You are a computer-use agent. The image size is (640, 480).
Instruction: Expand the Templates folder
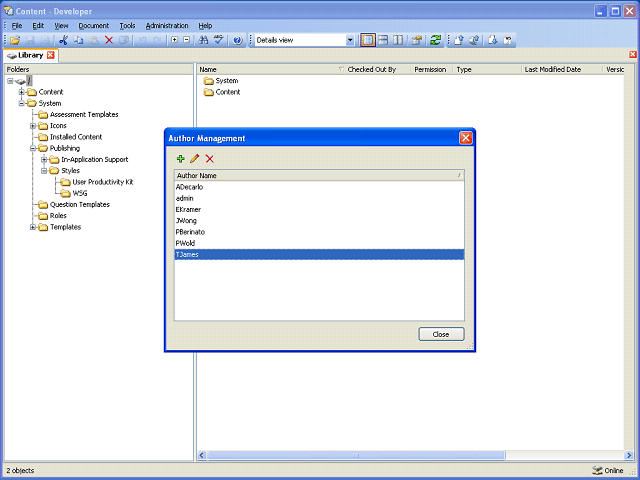tap(33, 227)
